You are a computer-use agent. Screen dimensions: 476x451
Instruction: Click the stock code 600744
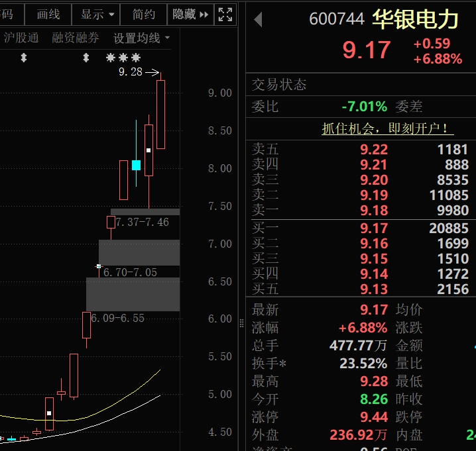tap(337, 19)
